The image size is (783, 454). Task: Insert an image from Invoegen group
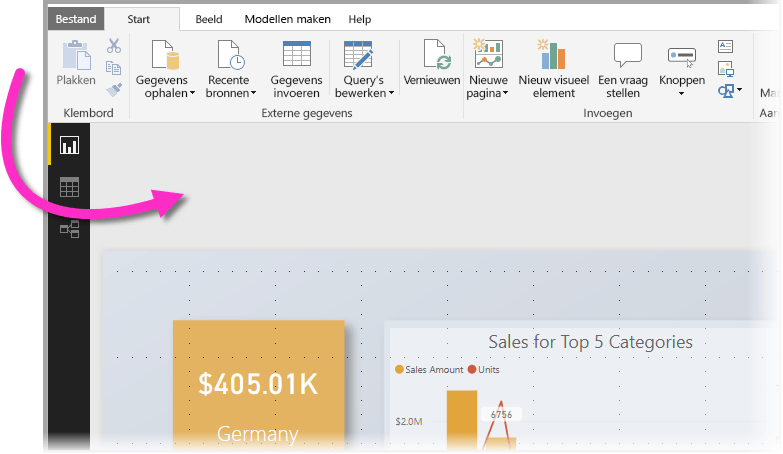tap(726, 68)
